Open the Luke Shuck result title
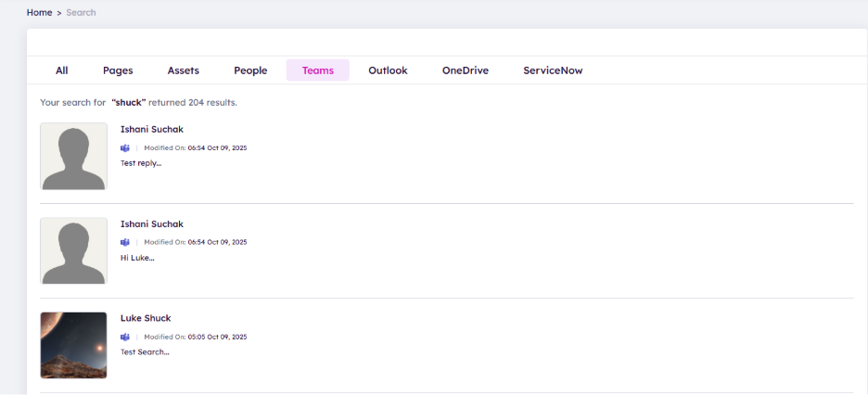This screenshot has width=868, height=395. (x=146, y=318)
